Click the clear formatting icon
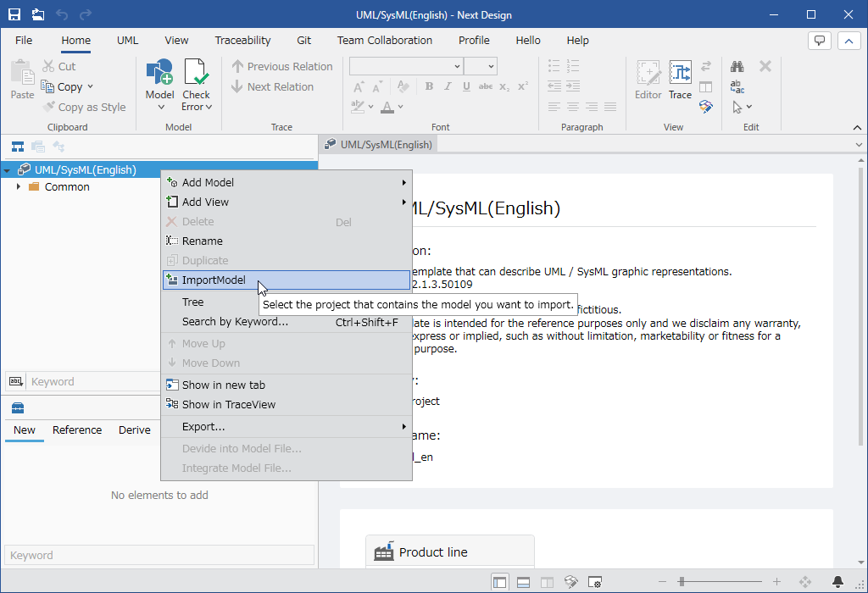 point(403,86)
